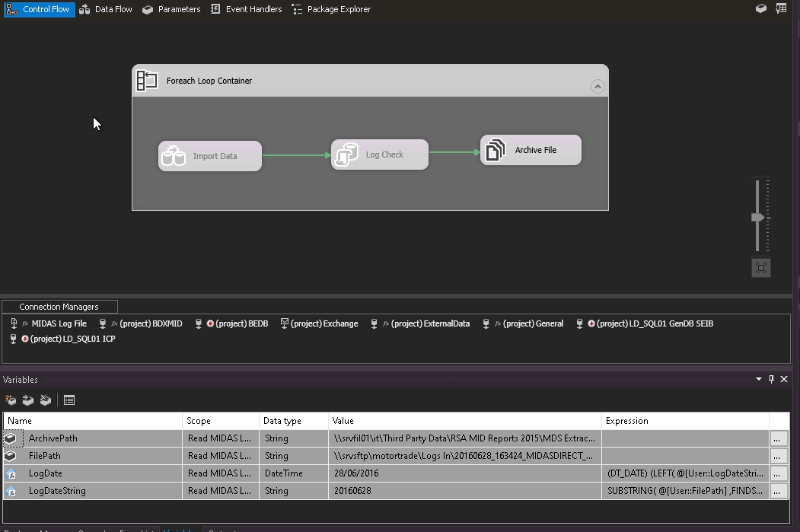Select the (project) BEDB connection
Screen dimensions: 800x532
click(231, 323)
